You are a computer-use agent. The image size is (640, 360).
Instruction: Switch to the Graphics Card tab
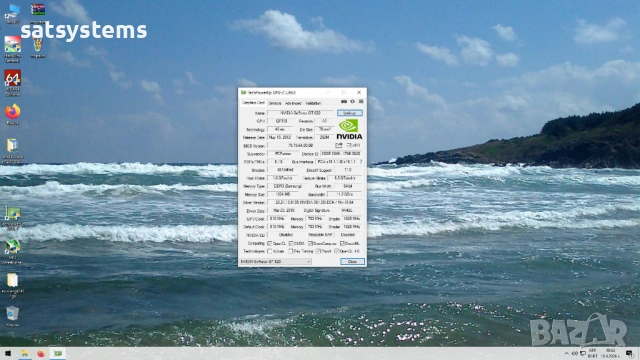253,103
